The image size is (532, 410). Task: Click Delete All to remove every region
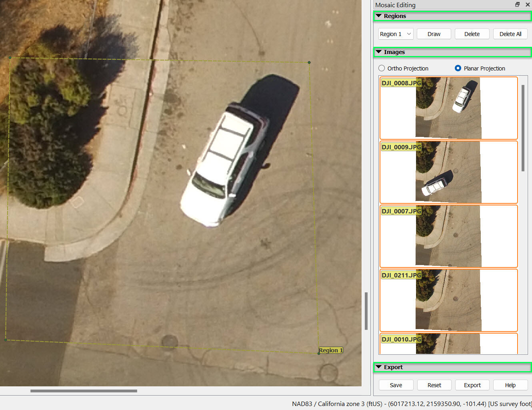click(510, 34)
